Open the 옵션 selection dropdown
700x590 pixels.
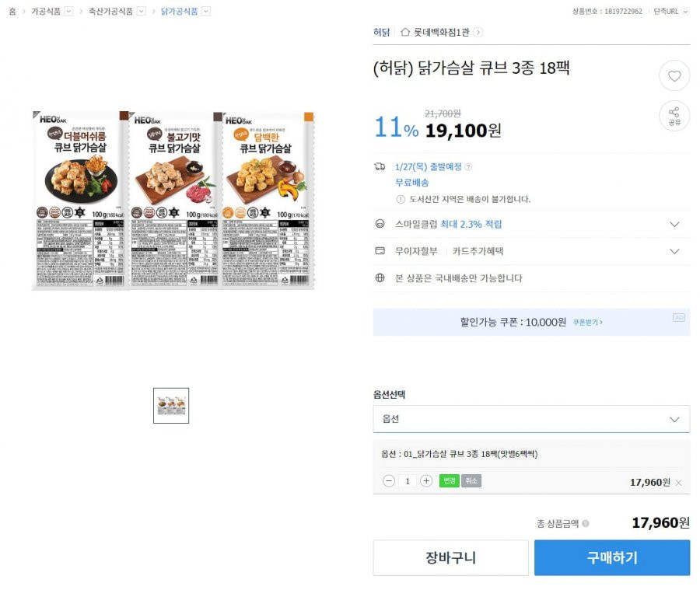pos(531,419)
